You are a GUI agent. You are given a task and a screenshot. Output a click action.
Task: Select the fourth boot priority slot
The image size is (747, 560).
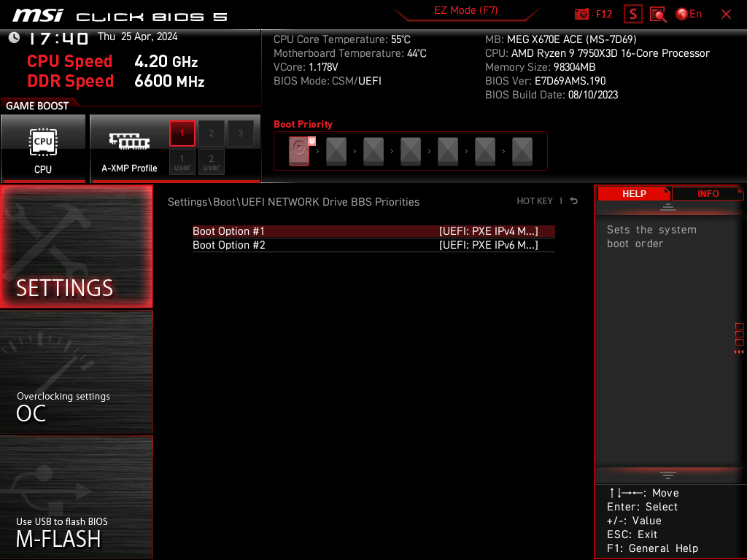tap(411, 152)
